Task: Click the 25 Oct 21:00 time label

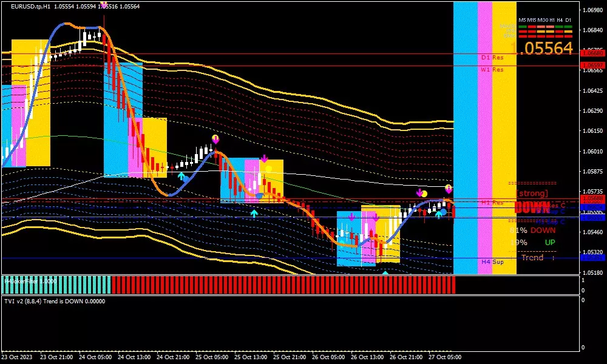Action: click(290, 357)
